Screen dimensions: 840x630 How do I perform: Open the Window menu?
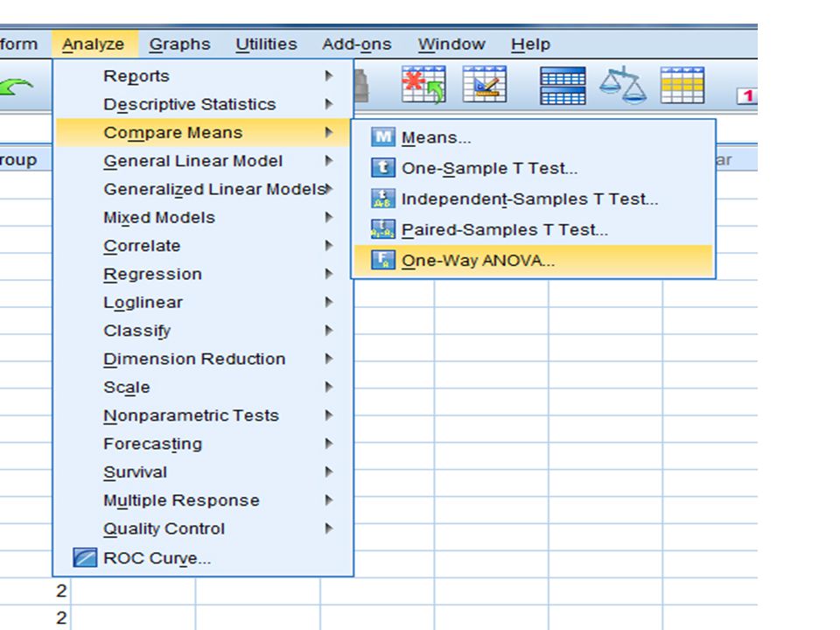click(451, 44)
